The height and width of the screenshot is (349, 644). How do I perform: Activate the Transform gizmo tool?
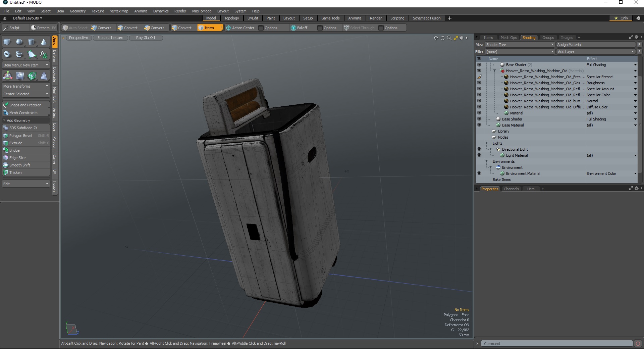pyautogui.click(x=7, y=76)
